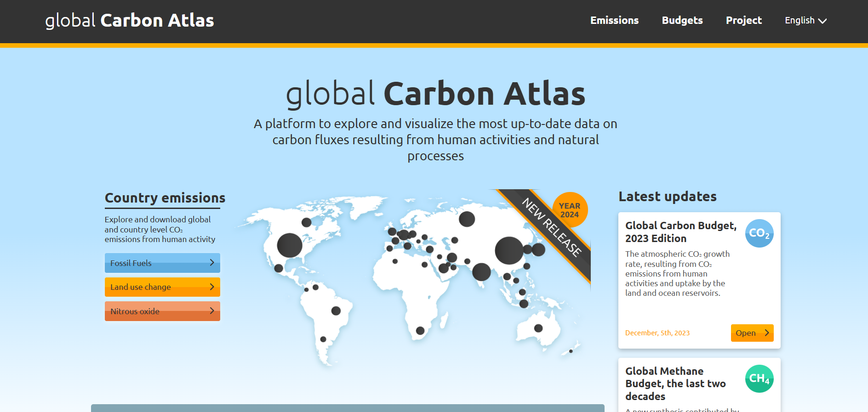Open the Nitrous oxide button
The image size is (868, 412).
click(162, 311)
